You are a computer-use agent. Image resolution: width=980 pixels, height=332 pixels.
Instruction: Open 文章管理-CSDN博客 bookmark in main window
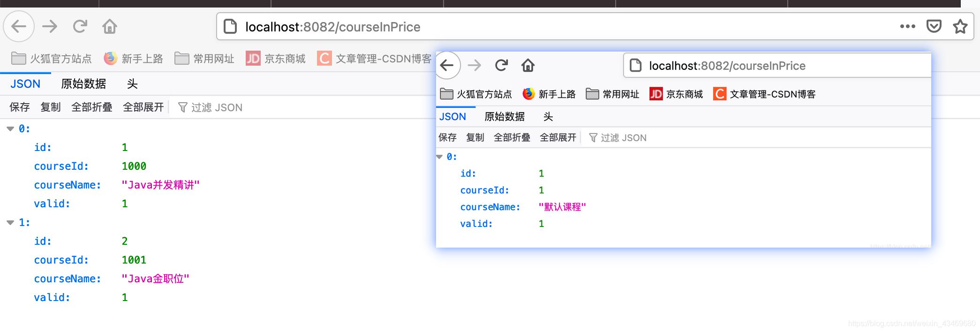pyautogui.click(x=374, y=59)
